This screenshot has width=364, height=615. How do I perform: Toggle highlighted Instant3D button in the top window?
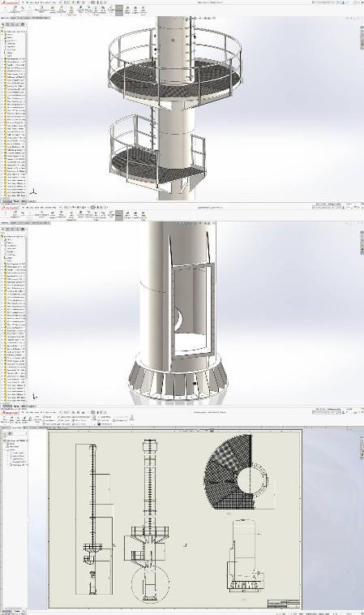(x=119, y=10)
